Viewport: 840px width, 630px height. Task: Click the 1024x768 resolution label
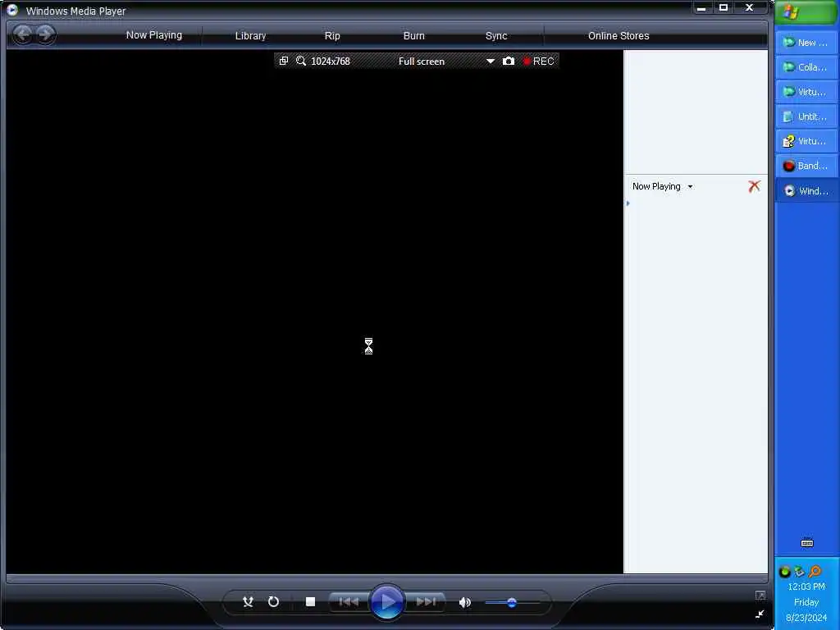pyautogui.click(x=330, y=62)
